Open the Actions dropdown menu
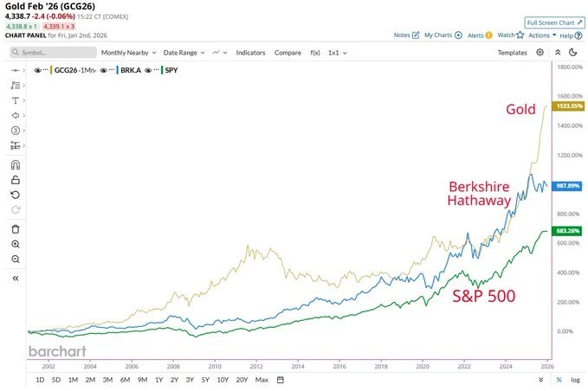 (542, 35)
